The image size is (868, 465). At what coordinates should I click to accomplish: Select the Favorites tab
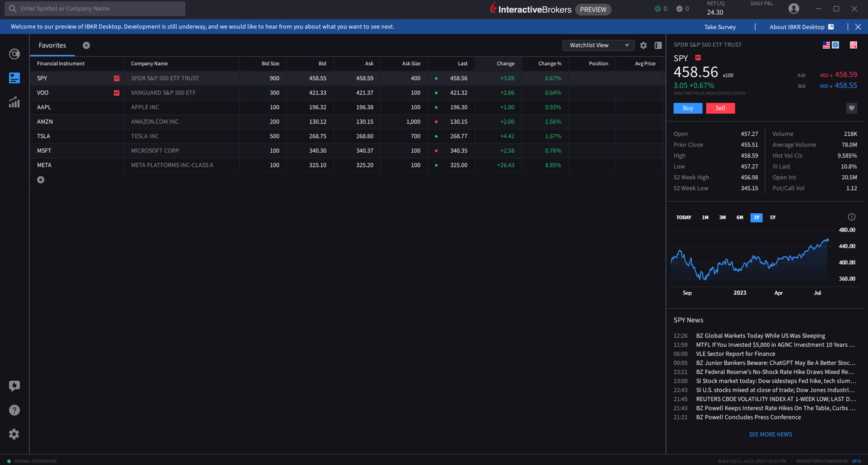tap(52, 45)
